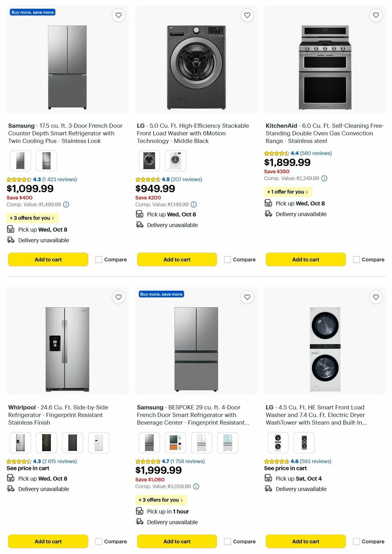The image size is (392, 554).
Task: Open Comp. Value info tooltip for LG washer
Action: [x=193, y=204]
